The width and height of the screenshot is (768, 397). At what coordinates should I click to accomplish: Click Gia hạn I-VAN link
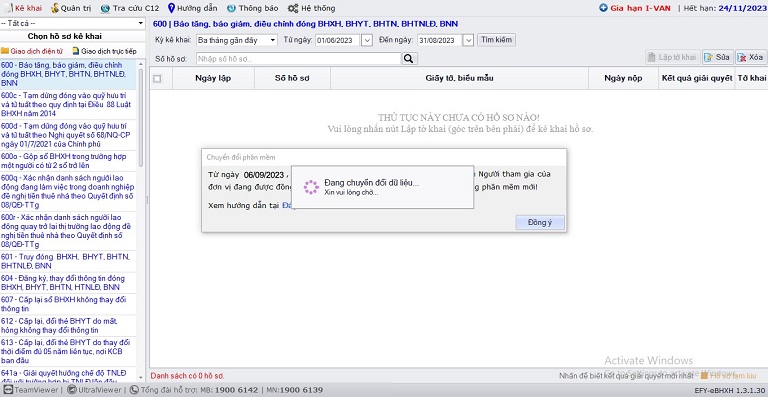tap(640, 8)
